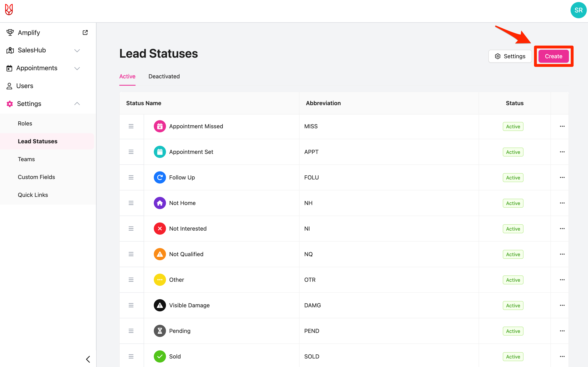
Task: Open Custom Fields in the sidebar
Action: tap(36, 177)
